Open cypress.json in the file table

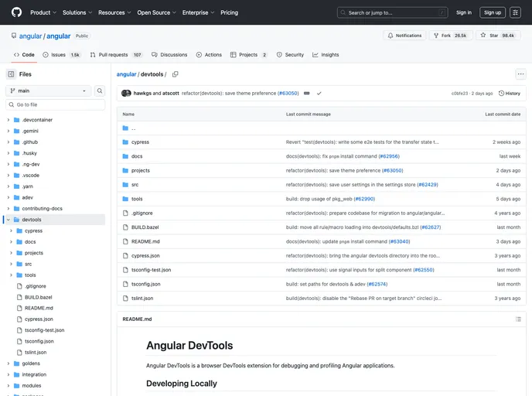tap(145, 255)
